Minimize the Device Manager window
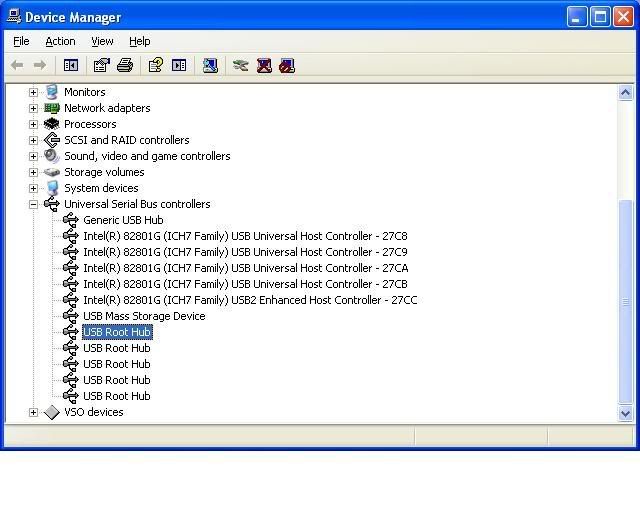Viewport: 640px width, 524px height. click(576, 17)
